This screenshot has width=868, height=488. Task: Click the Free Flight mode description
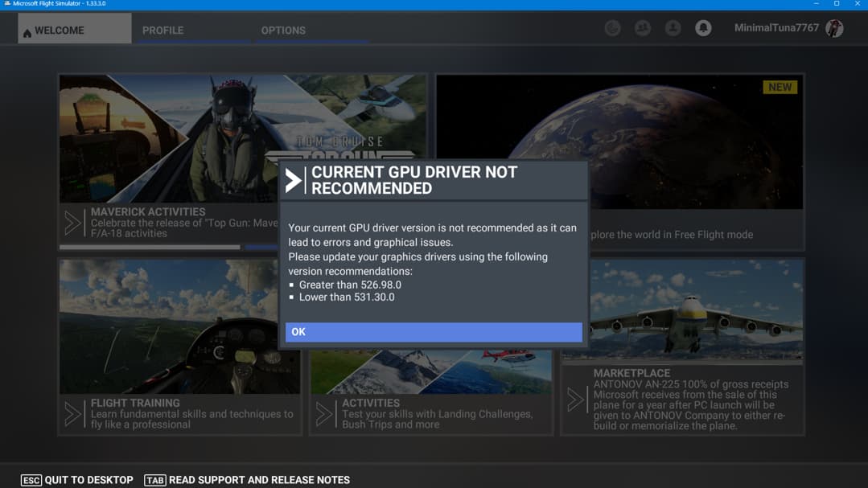(672, 235)
